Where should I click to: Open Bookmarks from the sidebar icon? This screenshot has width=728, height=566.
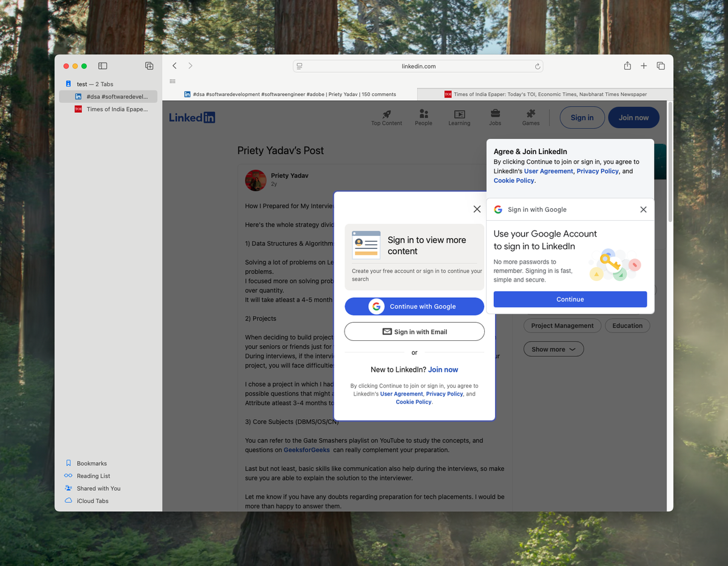68,463
